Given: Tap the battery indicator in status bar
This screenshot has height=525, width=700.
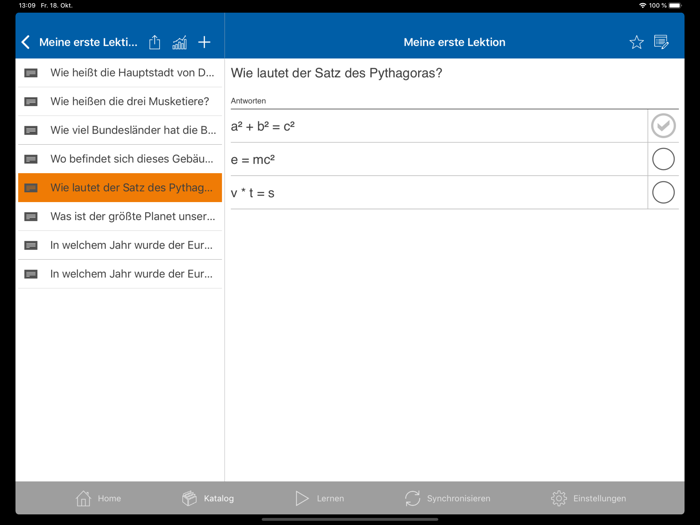Looking at the screenshot, I should pos(675,5).
